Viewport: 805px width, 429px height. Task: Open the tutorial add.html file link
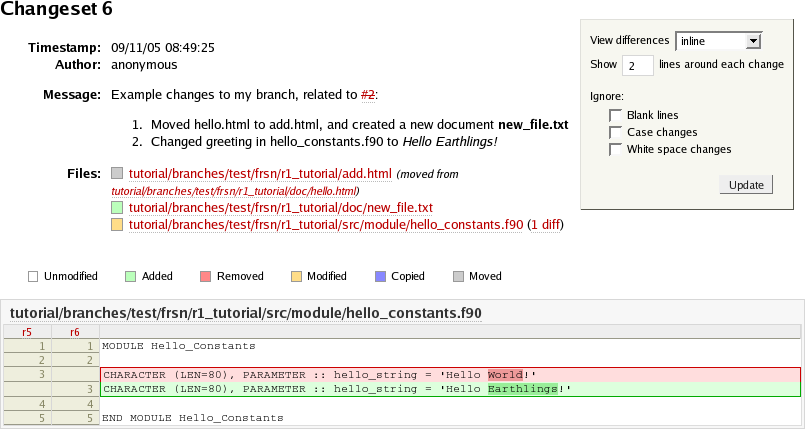260,173
